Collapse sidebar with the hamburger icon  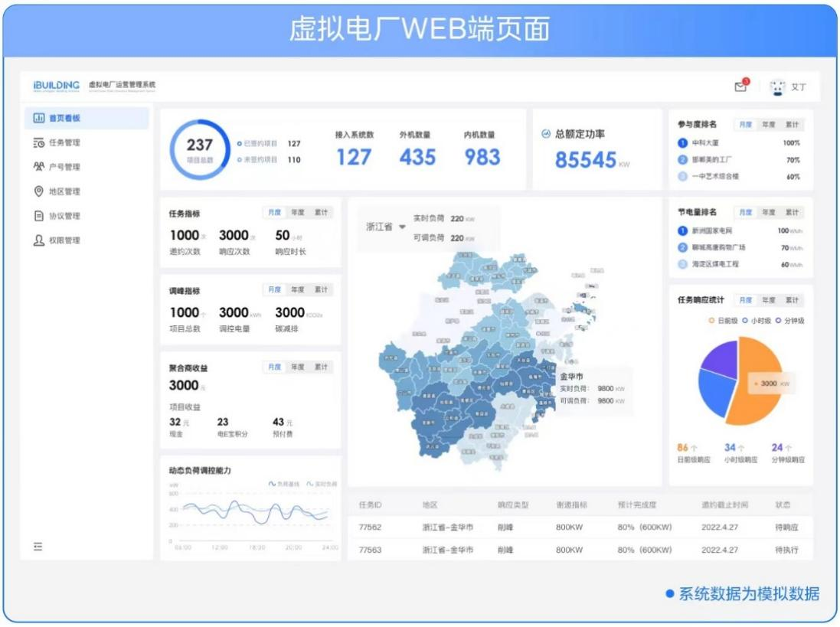tap(38, 546)
